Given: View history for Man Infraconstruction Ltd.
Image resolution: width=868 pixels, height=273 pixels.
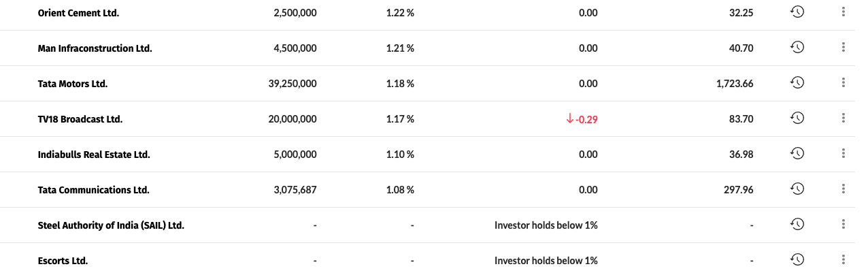Looking at the screenshot, I should coord(797,47).
